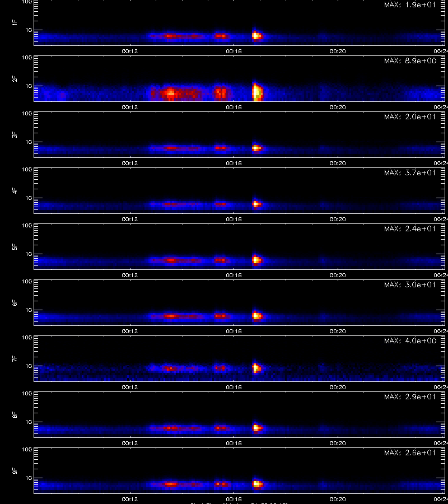The width and height of the screenshot is (448, 504).
Task: Click the bright yellow burst in panel 2F
Action: (x=257, y=92)
